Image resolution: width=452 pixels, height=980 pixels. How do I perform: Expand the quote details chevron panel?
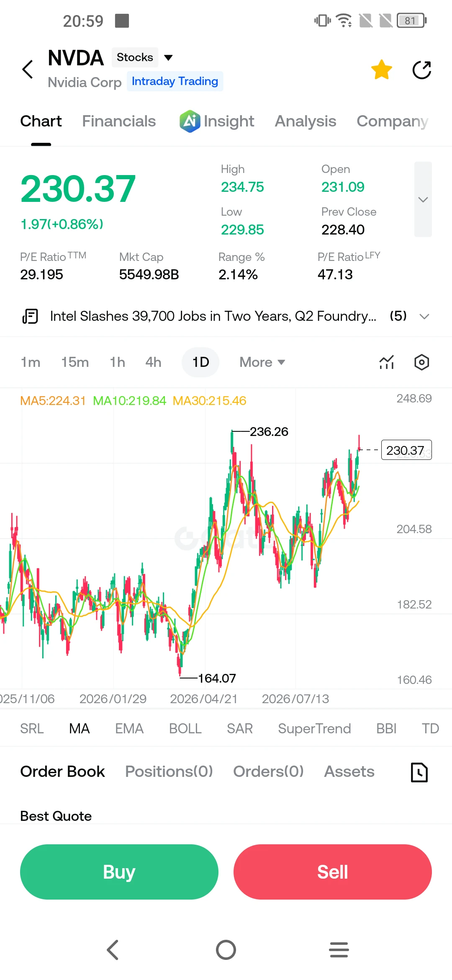pos(423,199)
